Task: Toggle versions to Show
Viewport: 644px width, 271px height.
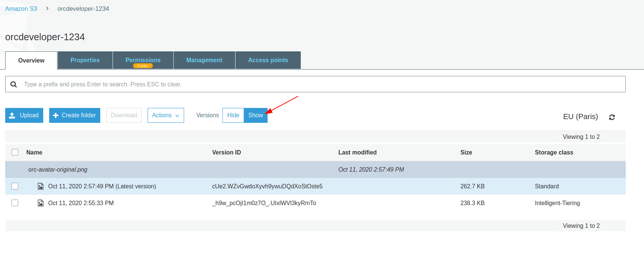Action: tap(256, 115)
